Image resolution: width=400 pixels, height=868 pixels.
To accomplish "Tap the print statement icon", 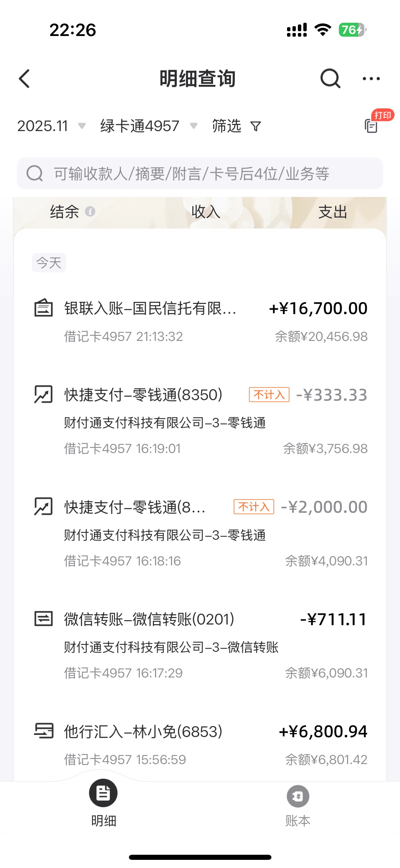I will 372,126.
